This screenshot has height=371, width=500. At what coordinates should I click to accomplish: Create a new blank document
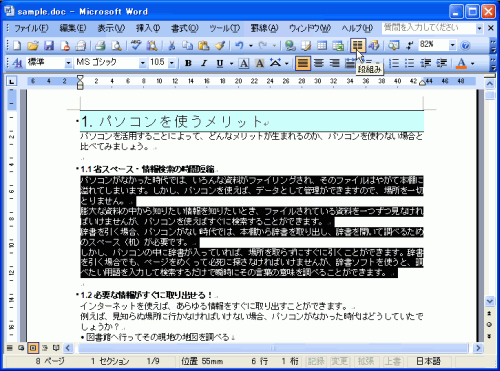tap(17, 45)
